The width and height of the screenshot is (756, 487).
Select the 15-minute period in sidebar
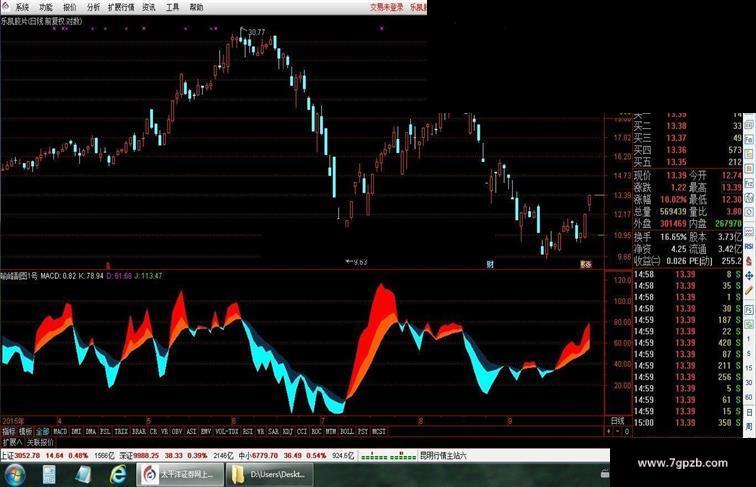(x=749, y=368)
